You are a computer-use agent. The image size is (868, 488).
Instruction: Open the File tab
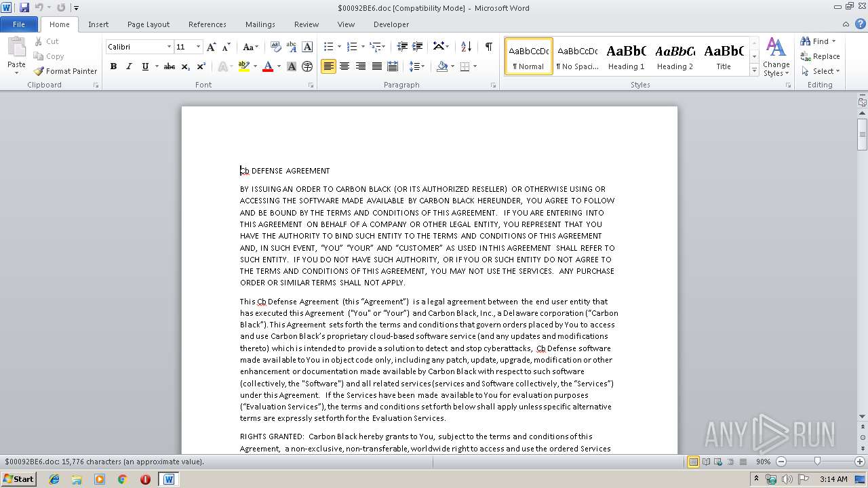19,24
